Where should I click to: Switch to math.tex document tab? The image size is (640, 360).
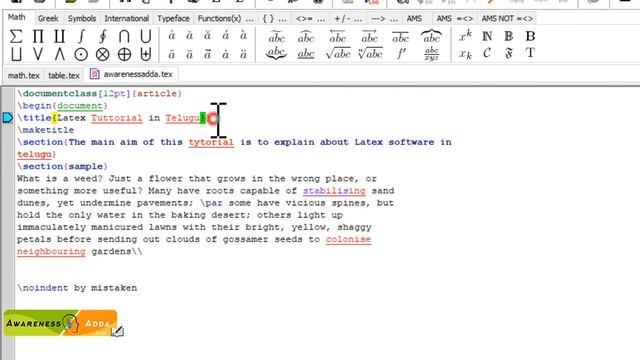[24, 76]
